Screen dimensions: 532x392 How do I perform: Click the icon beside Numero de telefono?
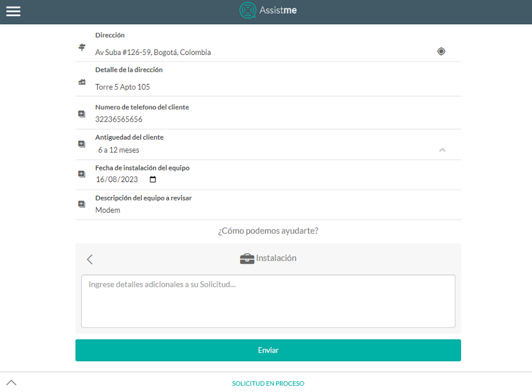point(82,114)
